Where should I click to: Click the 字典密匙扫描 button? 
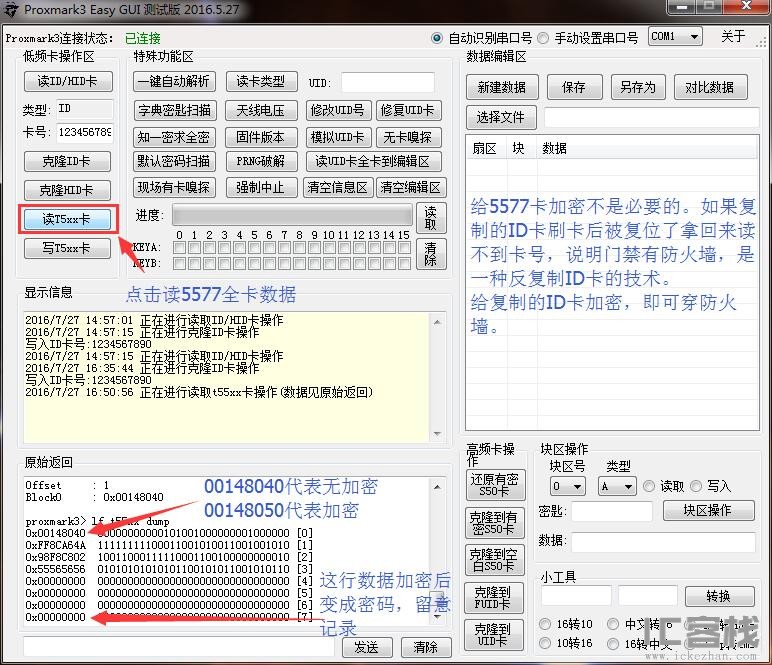(x=174, y=110)
